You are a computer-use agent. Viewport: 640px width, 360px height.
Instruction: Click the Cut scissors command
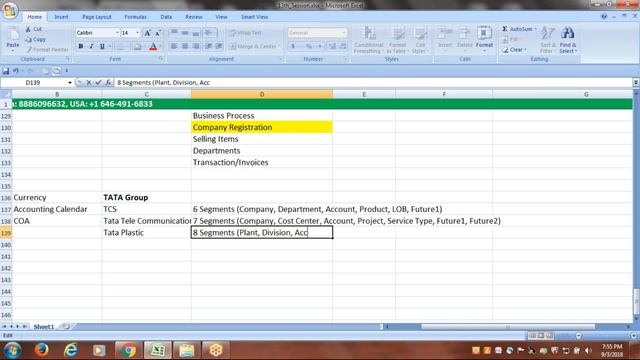point(33,29)
